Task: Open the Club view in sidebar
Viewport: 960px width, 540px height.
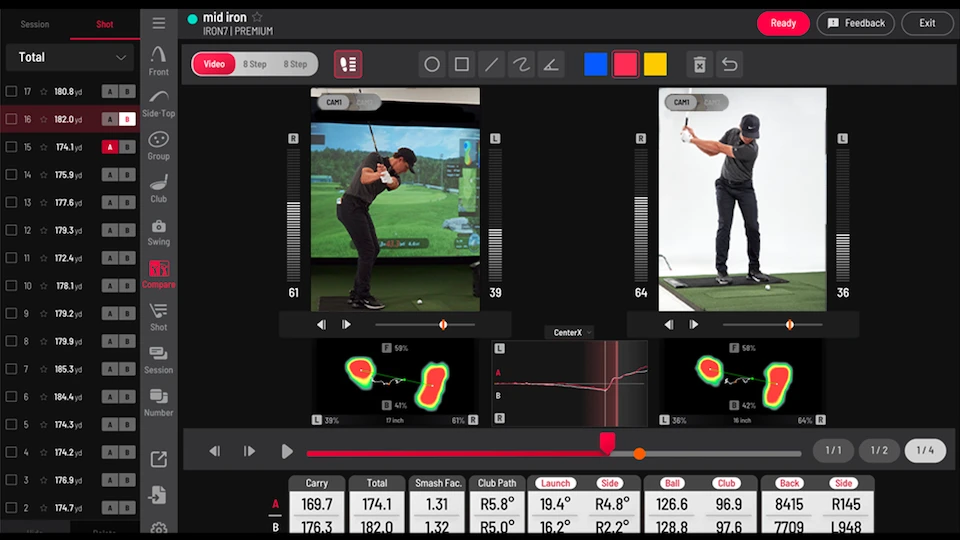Action: [158, 188]
